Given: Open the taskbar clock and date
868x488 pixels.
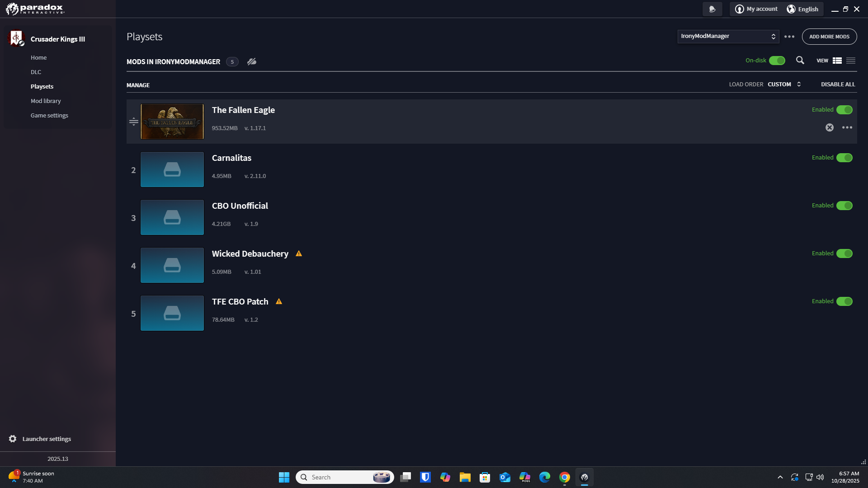Looking at the screenshot, I should pos(845,477).
